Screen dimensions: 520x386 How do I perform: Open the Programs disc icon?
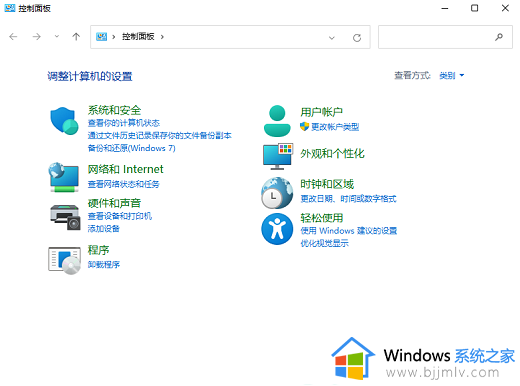pos(64,261)
